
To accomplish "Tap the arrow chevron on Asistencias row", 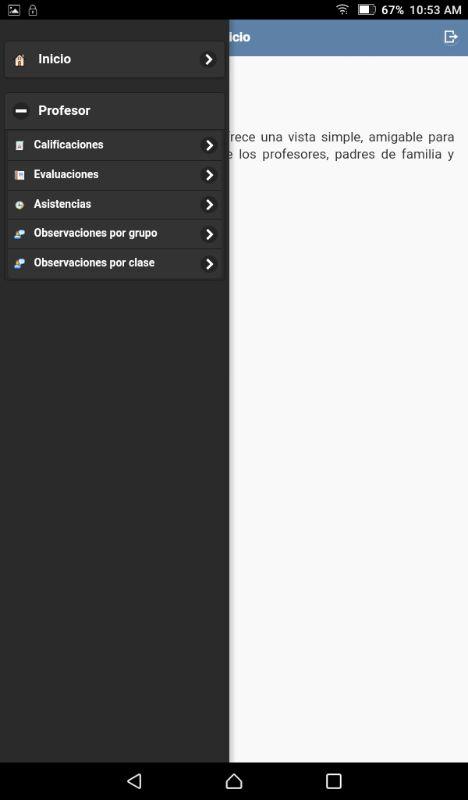I will pos(209,205).
